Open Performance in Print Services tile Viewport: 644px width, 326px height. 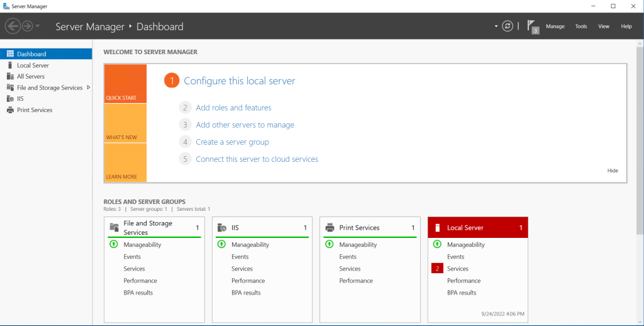click(356, 281)
